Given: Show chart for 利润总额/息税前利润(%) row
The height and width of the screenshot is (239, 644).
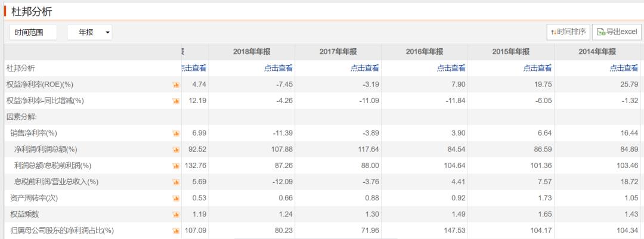Looking at the screenshot, I should (x=176, y=165).
